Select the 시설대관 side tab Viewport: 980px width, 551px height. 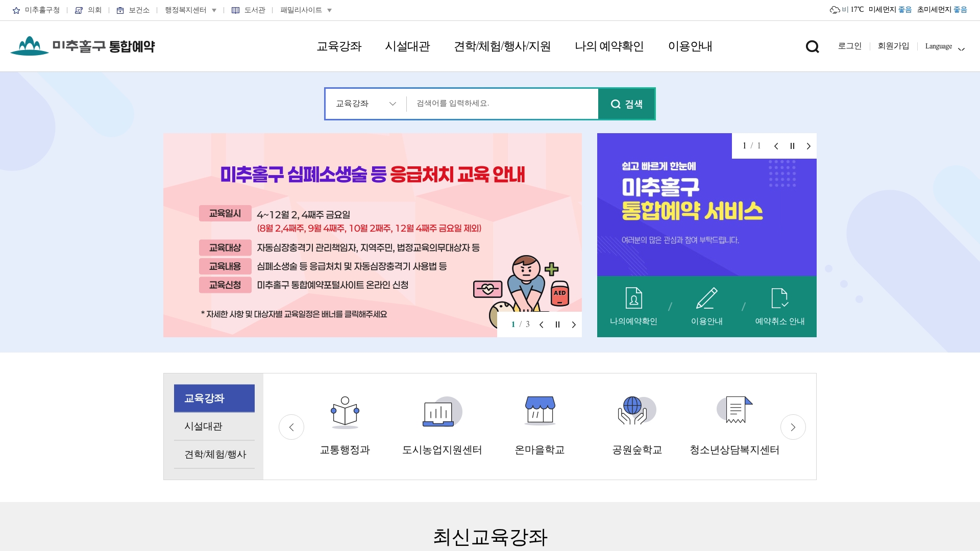point(214,427)
